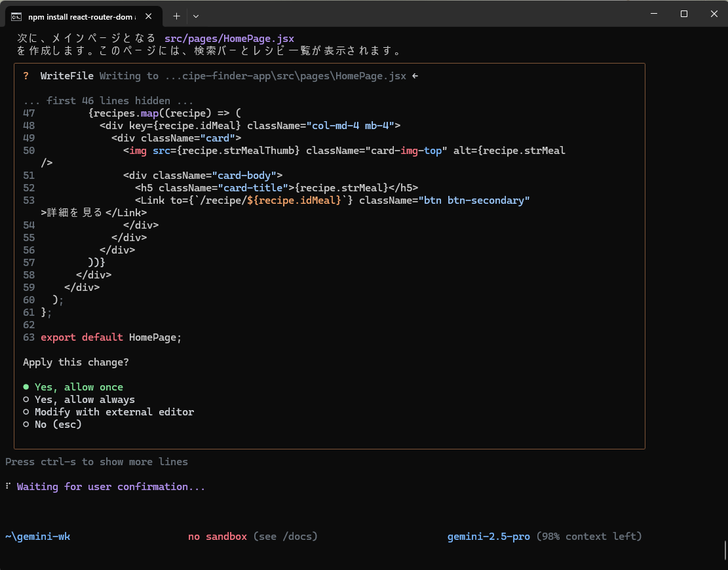Click the left arrow after HomePage.jsx path

coord(415,76)
